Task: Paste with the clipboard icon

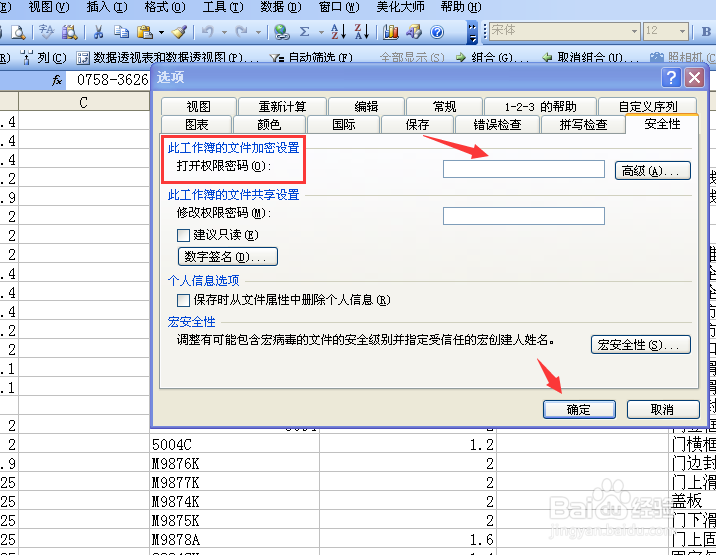Action: [x=145, y=32]
